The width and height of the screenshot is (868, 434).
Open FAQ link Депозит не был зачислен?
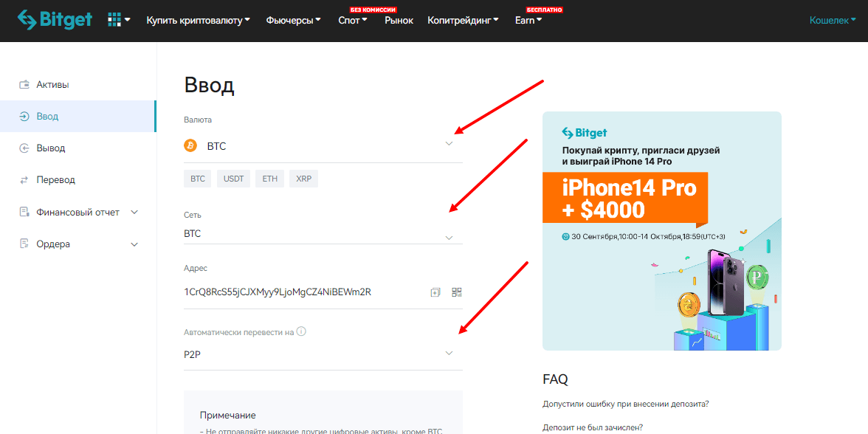pyautogui.click(x=593, y=427)
